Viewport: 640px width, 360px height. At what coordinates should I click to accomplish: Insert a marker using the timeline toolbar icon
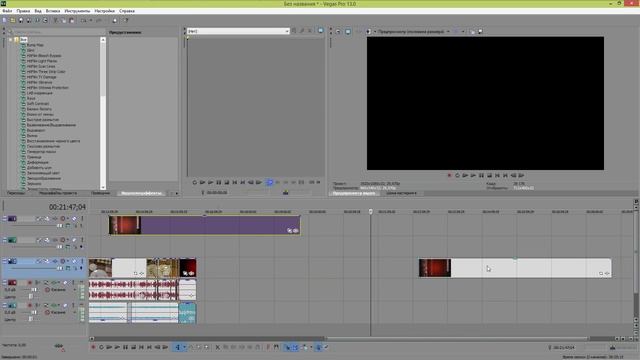[268, 347]
